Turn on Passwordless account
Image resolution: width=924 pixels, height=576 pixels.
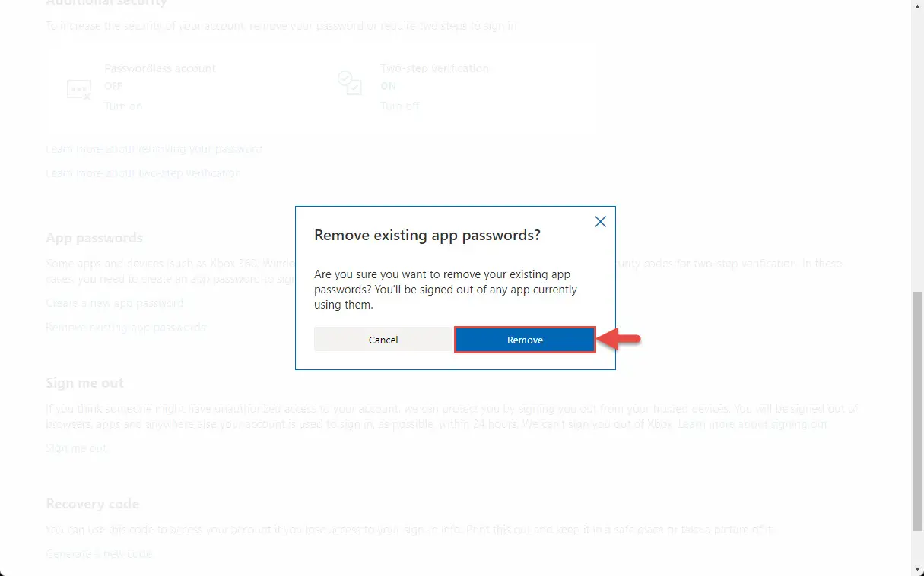click(x=123, y=106)
